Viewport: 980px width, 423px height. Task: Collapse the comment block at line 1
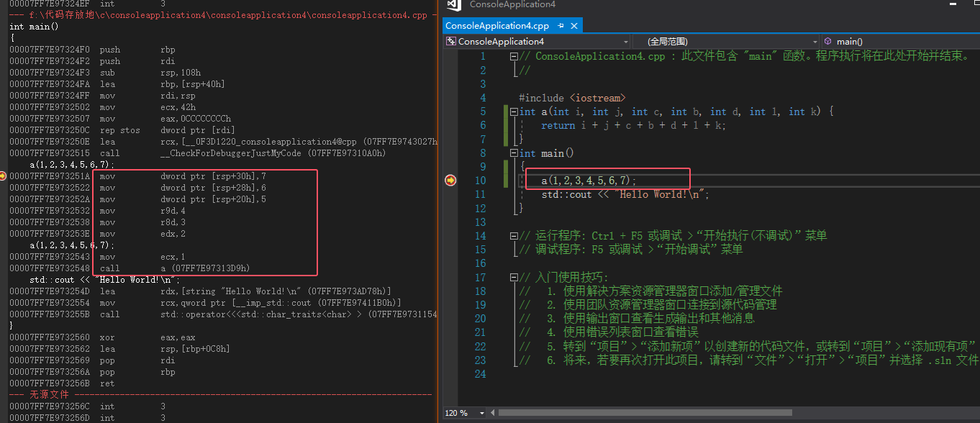point(513,56)
